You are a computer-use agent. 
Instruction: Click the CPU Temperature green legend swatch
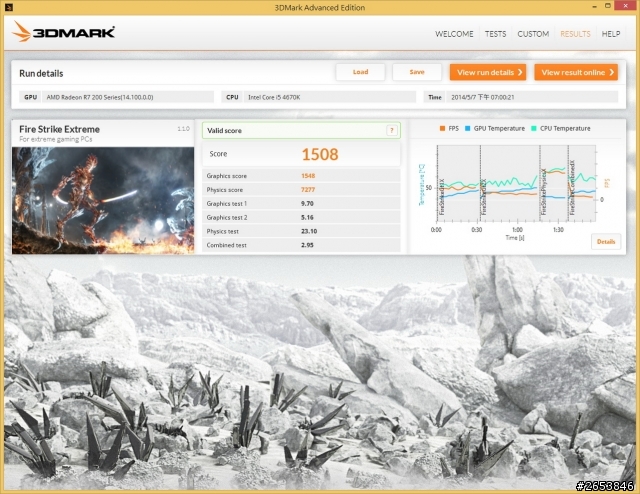tap(534, 129)
